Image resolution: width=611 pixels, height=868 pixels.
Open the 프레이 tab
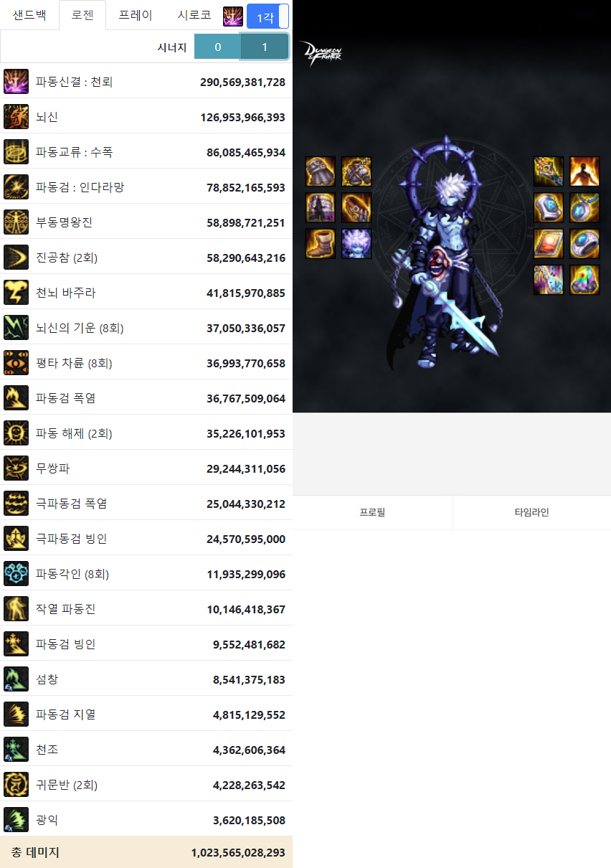pos(136,15)
